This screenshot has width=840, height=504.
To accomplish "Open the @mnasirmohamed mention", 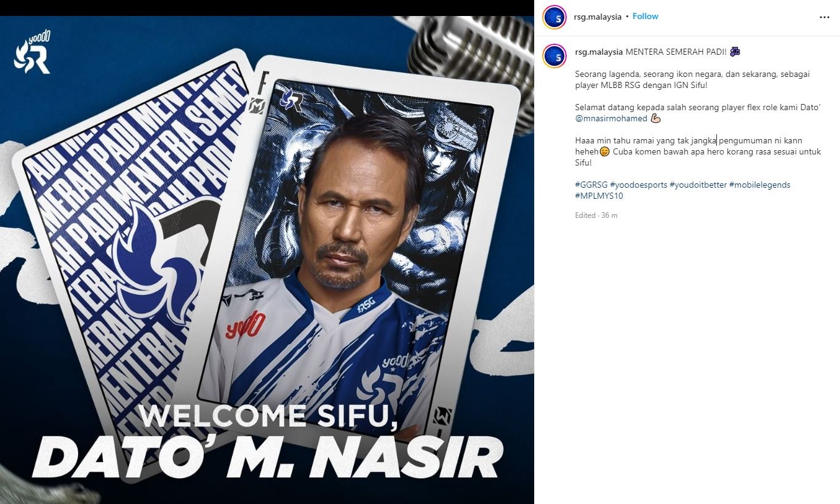I will (611, 118).
